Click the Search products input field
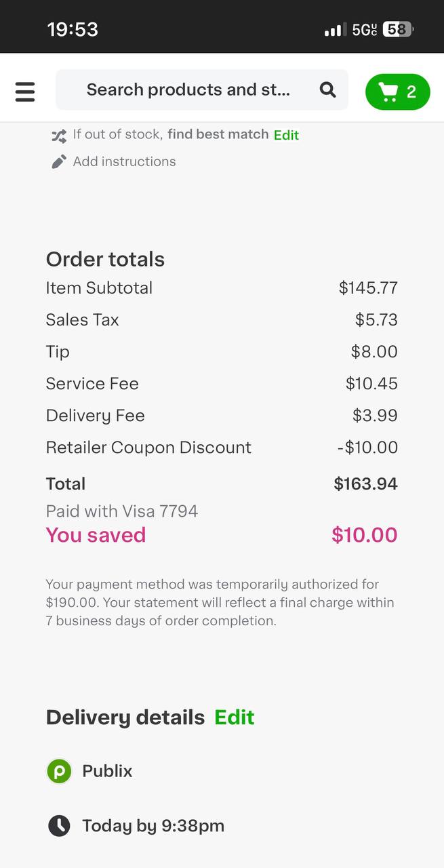 (188, 90)
